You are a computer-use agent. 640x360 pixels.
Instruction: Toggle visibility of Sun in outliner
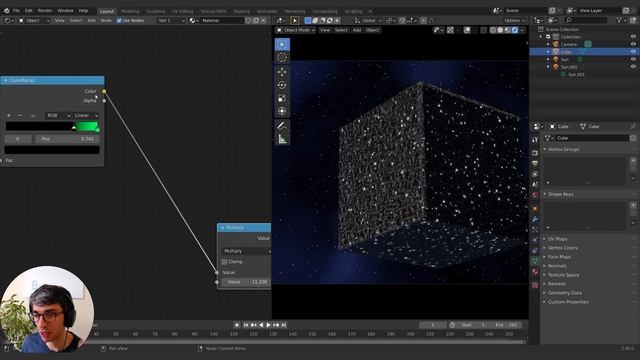click(633, 59)
